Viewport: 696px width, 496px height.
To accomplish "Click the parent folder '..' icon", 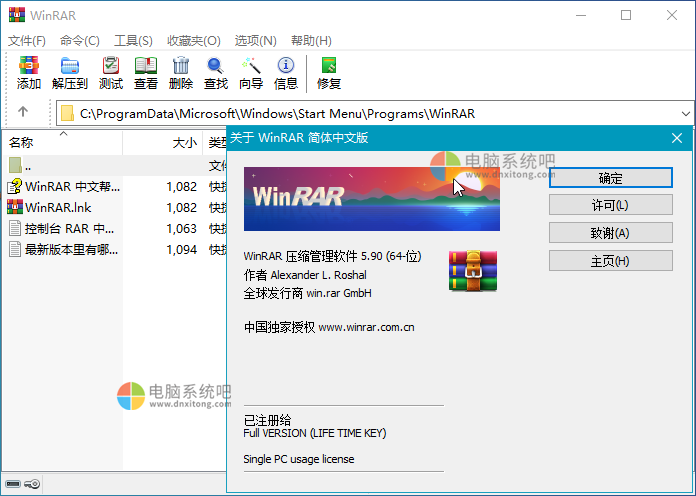I will point(16,165).
